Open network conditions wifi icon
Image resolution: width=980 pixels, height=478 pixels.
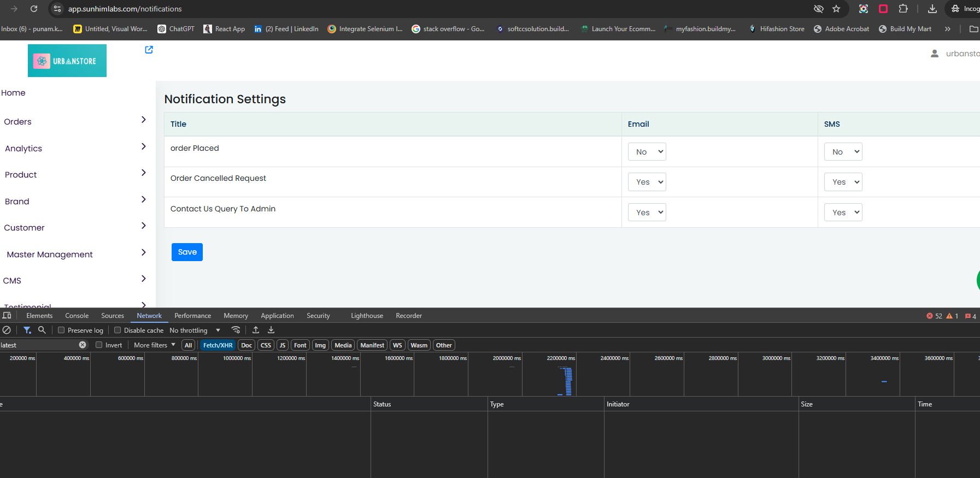coord(236,330)
